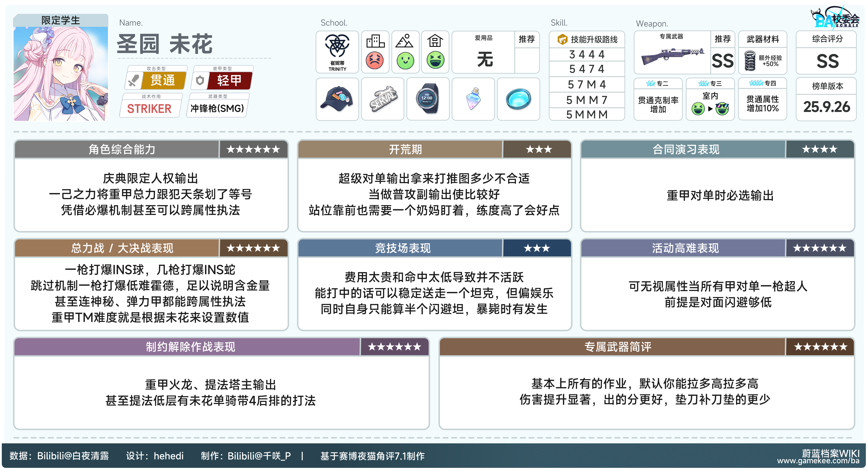Click the 贯通 attack type badge
The height and width of the screenshot is (470, 868).
pyautogui.click(x=163, y=80)
